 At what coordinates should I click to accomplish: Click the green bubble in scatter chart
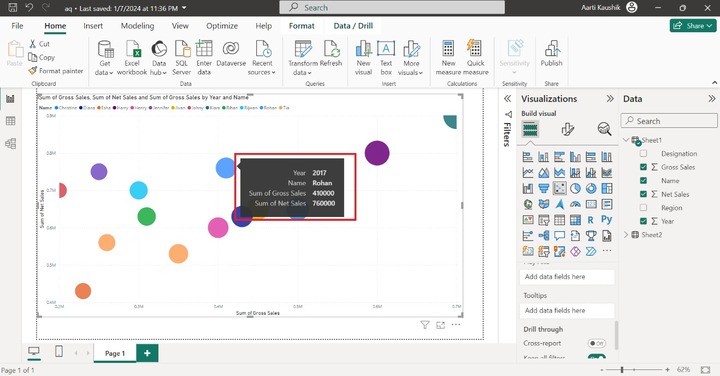point(146,216)
